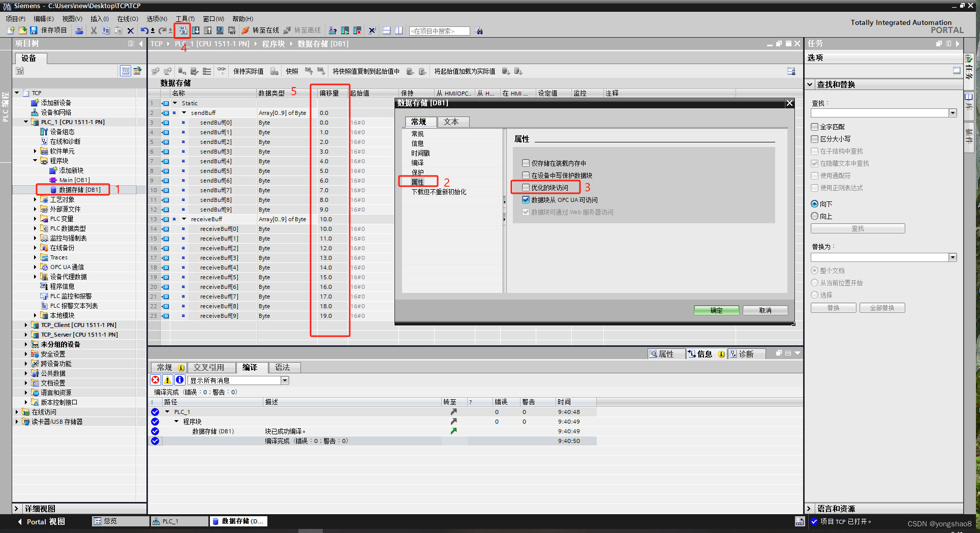Screen dimensions: 980x533
Task: Collapse the PLC_1 [CPU 1511-1 PN] tree node
Action: click(x=26, y=122)
